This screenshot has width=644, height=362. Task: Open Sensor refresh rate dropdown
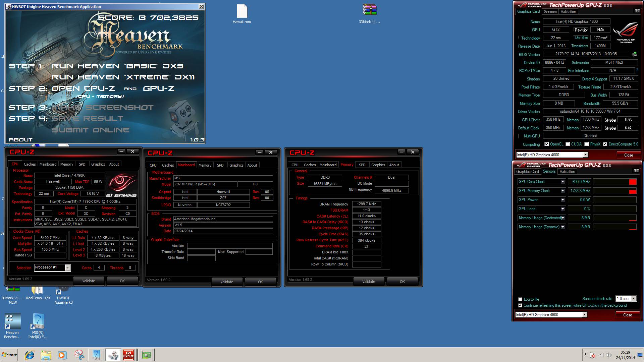[x=634, y=299]
